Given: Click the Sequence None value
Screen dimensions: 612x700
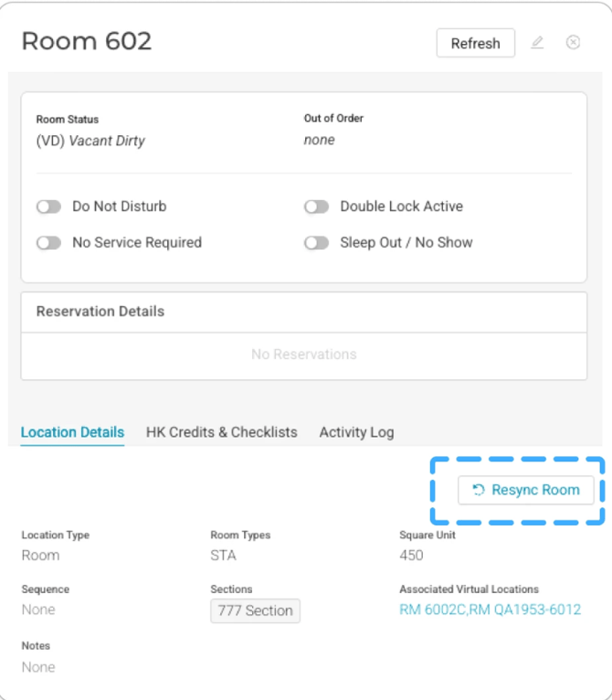Looking at the screenshot, I should click(x=38, y=610).
